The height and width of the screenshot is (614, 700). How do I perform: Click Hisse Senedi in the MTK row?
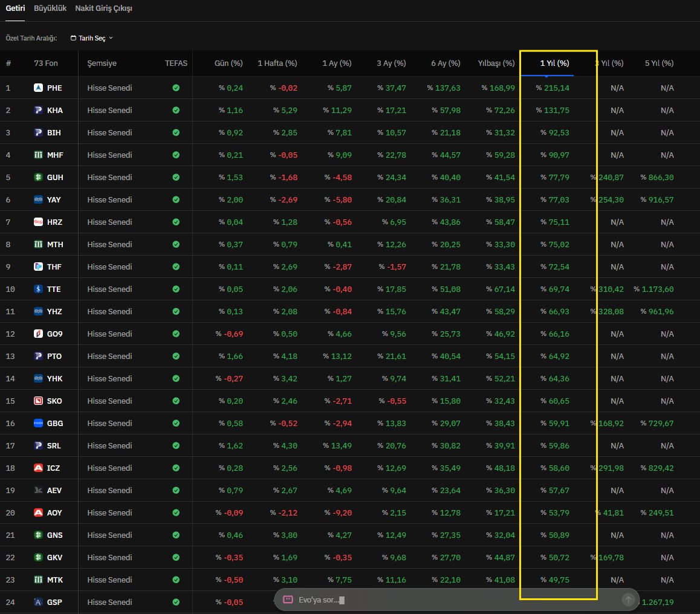(x=109, y=580)
